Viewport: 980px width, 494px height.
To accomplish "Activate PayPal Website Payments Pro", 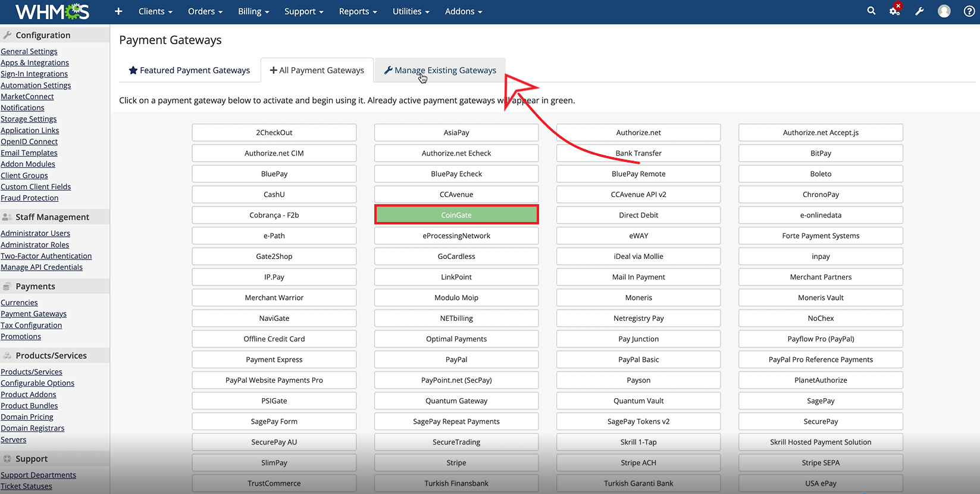I will tap(274, 380).
